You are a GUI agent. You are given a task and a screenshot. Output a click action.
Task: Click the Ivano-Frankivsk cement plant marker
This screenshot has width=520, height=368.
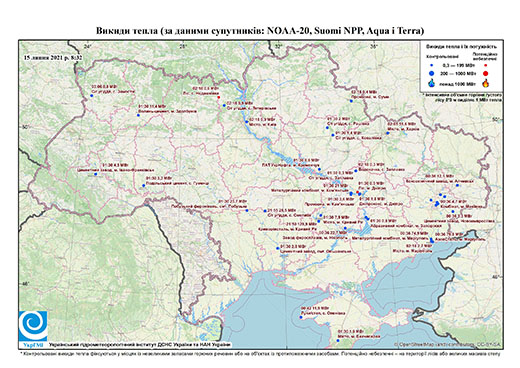pyautogui.click(x=95, y=174)
